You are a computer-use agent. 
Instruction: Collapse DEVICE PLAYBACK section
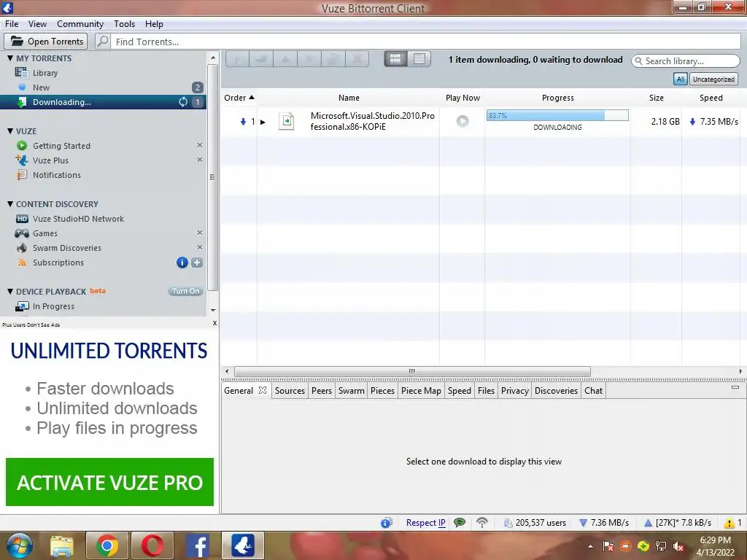click(10, 292)
